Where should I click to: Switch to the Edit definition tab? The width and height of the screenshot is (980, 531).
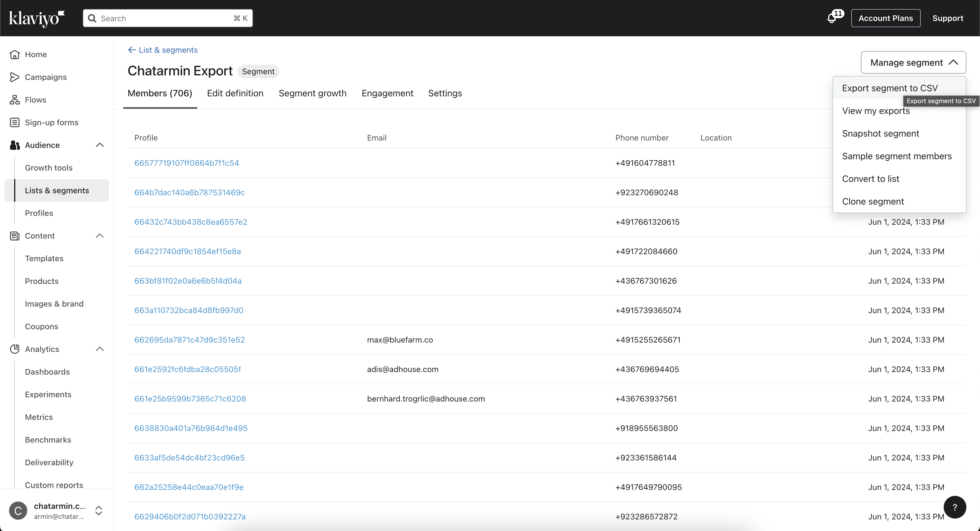tap(235, 93)
